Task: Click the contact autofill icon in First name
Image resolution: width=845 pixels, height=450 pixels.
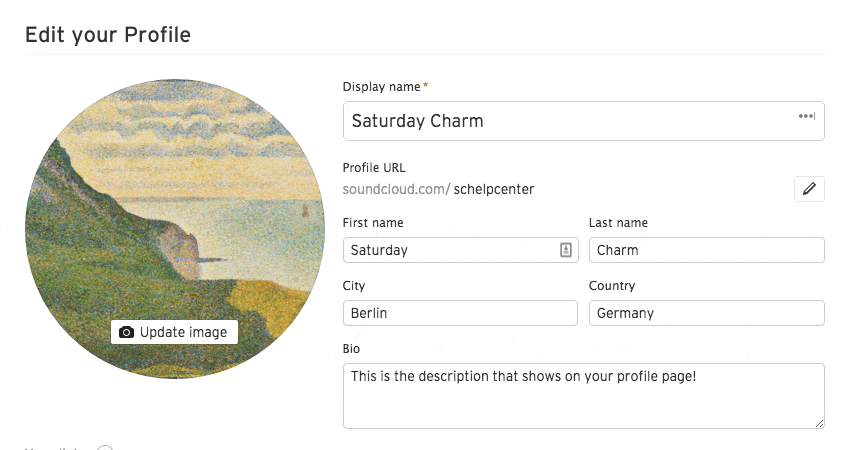Action: click(565, 250)
